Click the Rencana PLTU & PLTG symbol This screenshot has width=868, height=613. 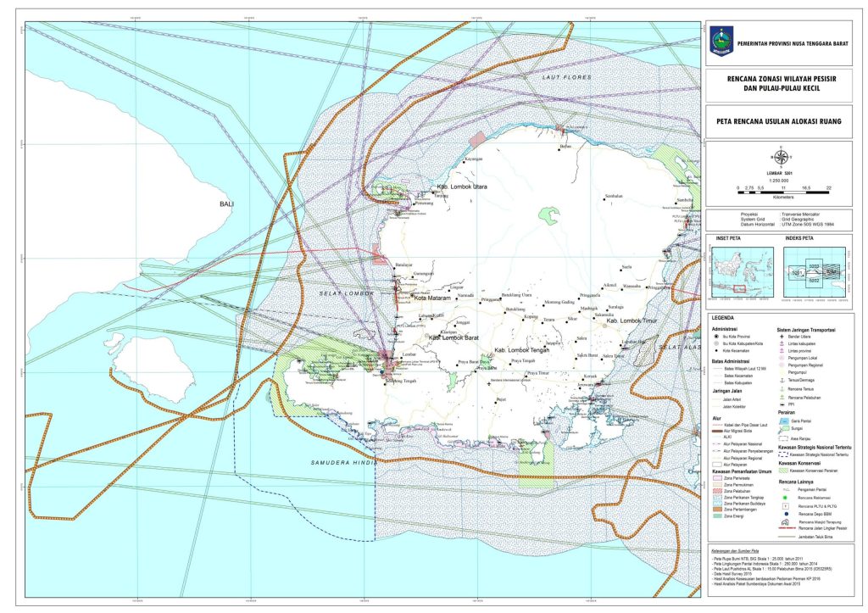[784, 505]
